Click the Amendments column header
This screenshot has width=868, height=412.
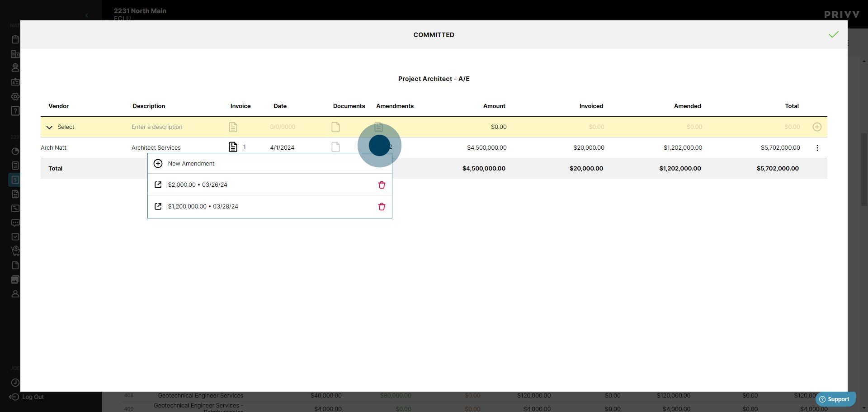point(395,106)
